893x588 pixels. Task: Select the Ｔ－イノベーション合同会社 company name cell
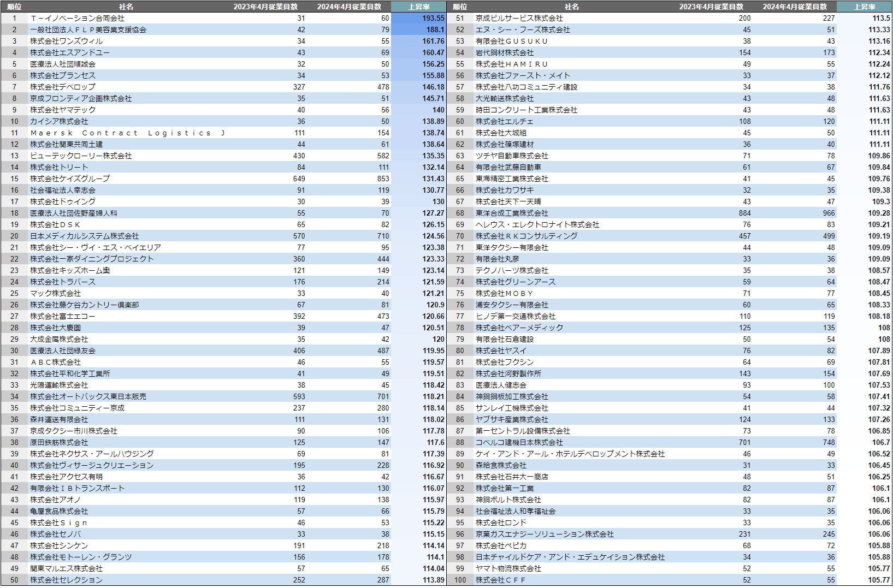pyautogui.click(x=77, y=18)
